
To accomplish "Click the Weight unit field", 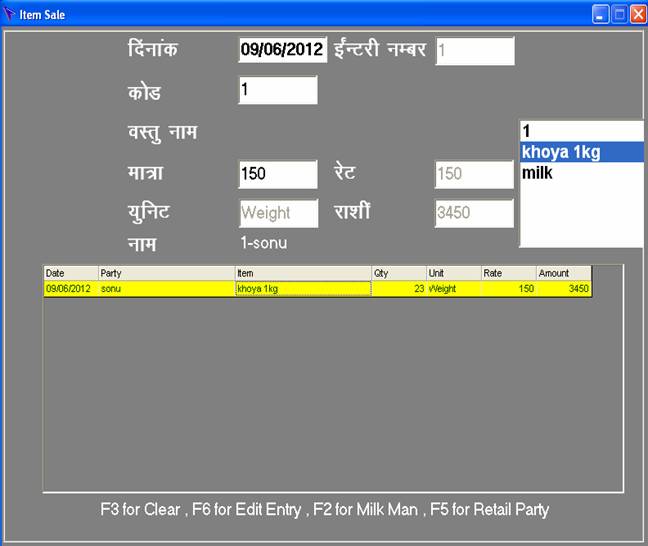I will click(x=277, y=213).
